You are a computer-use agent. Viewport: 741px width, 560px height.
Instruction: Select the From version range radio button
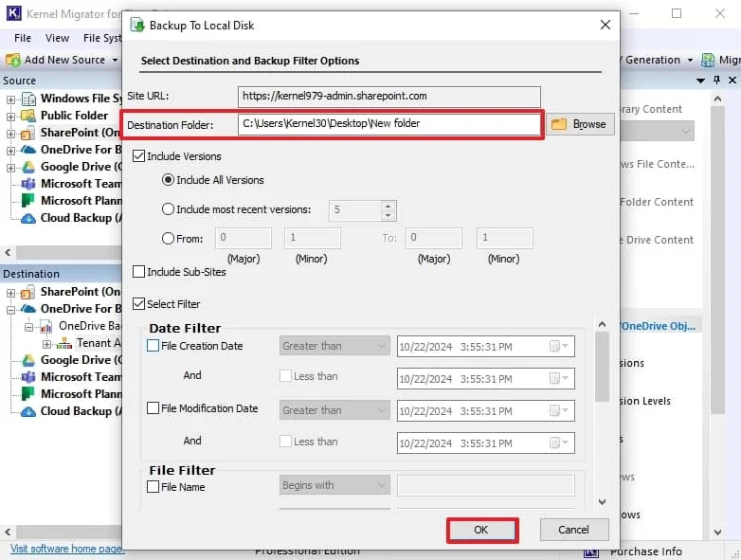click(168, 239)
